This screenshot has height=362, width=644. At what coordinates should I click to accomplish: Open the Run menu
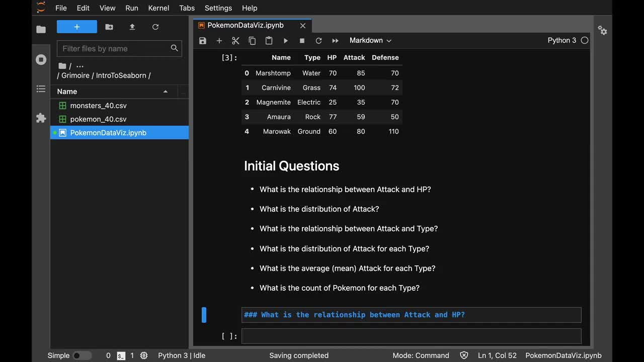point(132,8)
